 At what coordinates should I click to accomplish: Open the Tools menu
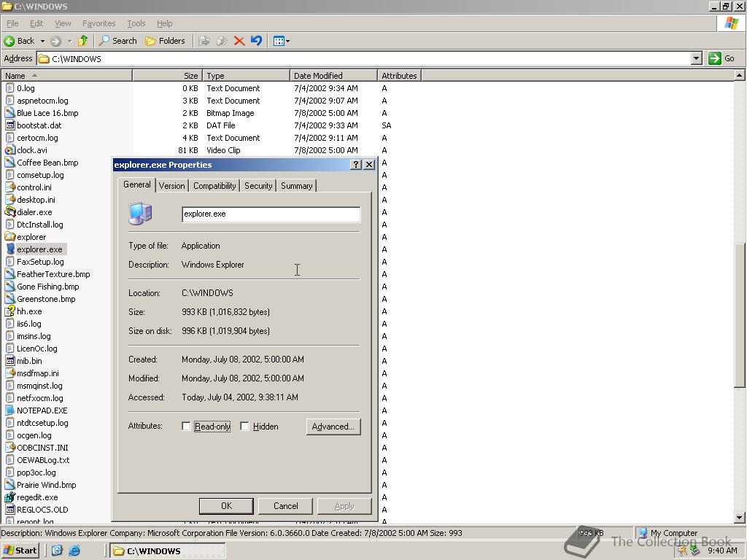pos(136,23)
